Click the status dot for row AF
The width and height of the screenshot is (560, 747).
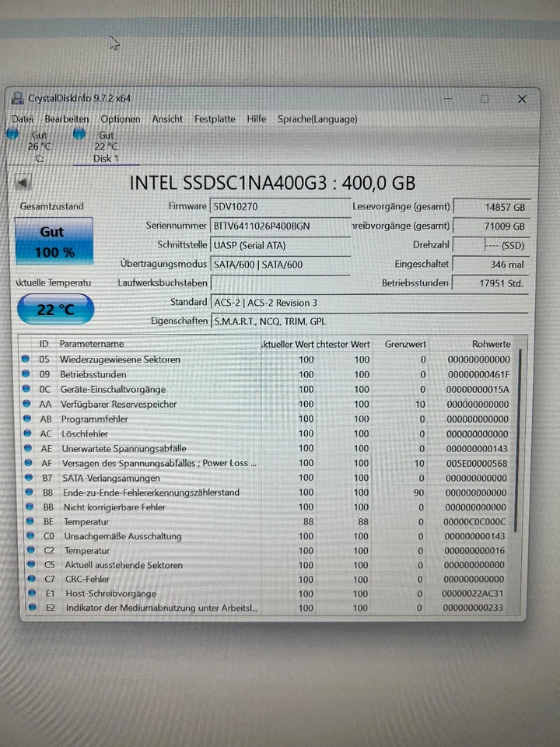click(x=29, y=462)
